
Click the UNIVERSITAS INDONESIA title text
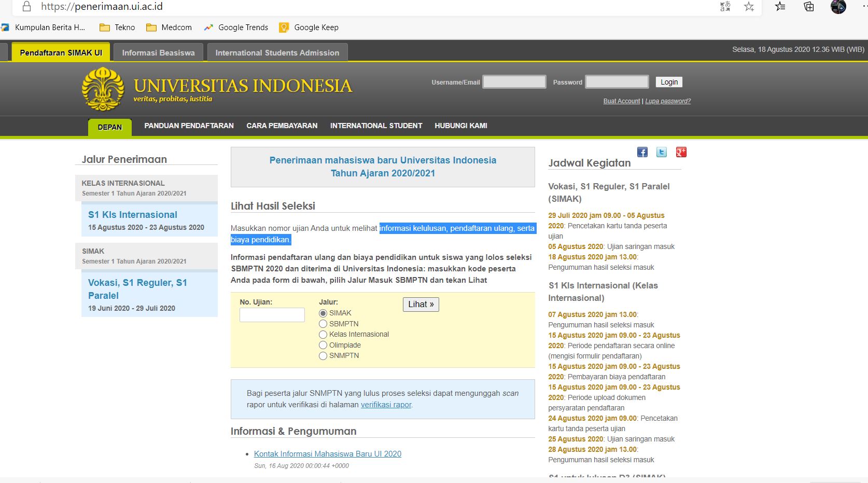(x=243, y=86)
